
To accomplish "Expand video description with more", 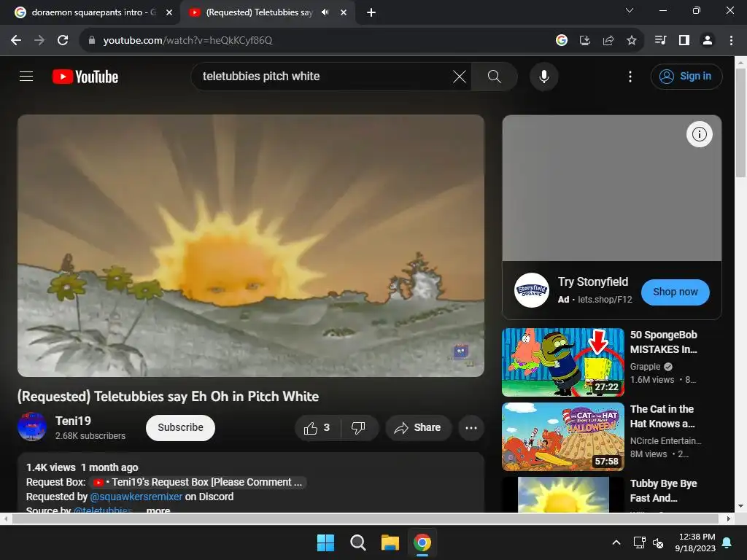I will [158, 510].
